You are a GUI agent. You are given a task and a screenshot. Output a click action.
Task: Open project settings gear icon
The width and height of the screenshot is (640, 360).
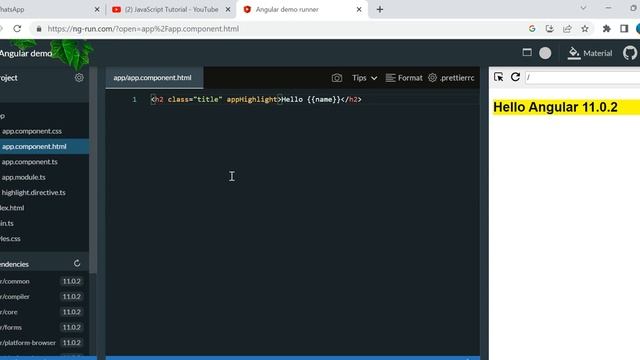tap(79, 78)
